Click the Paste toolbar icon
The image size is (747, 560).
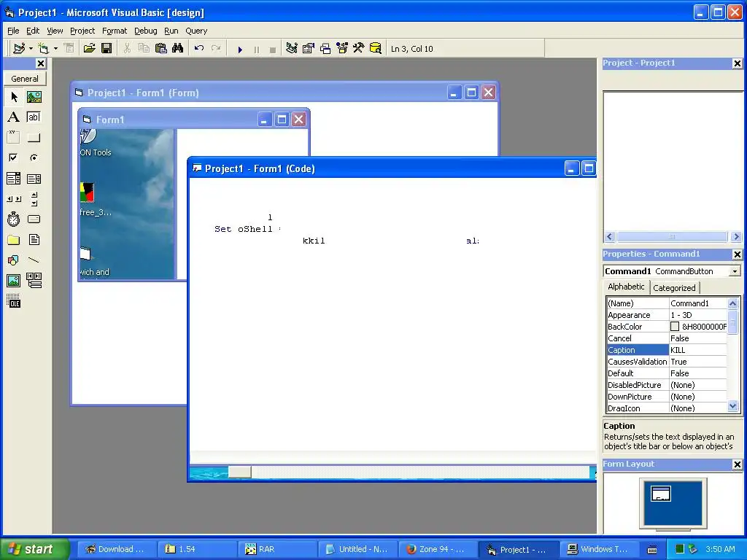pos(161,49)
